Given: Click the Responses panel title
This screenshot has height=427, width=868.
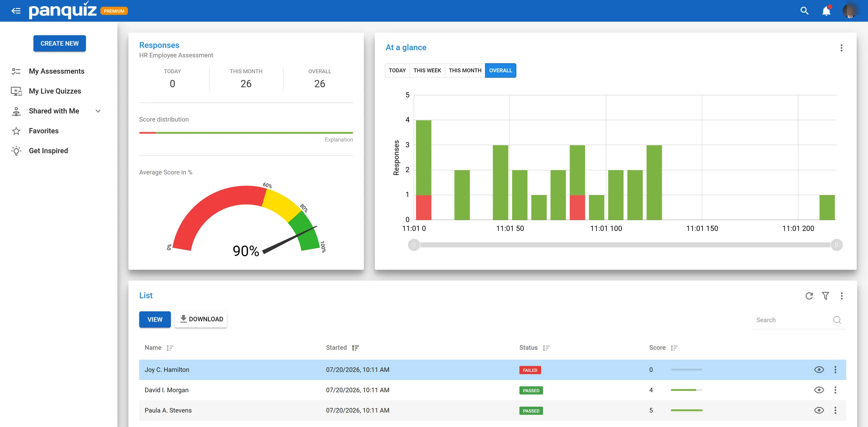Looking at the screenshot, I should coord(159,45).
